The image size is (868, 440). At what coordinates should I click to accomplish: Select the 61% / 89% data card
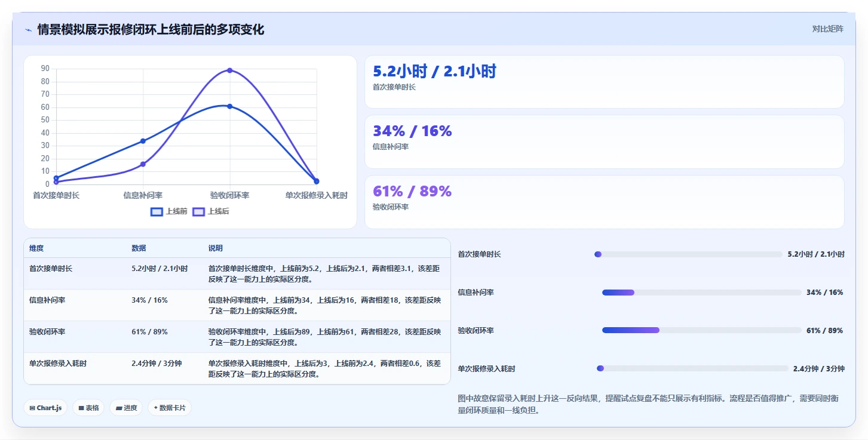tap(604, 202)
